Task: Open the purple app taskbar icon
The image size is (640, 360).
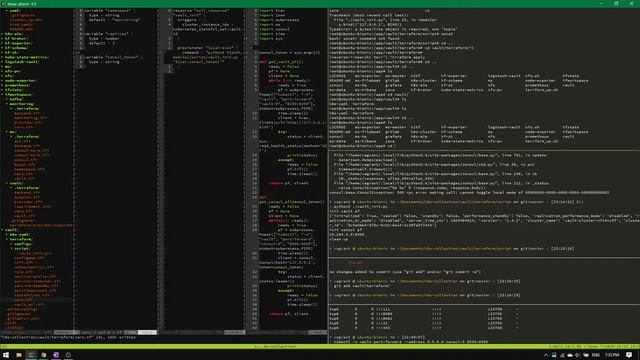Action: coord(56,355)
